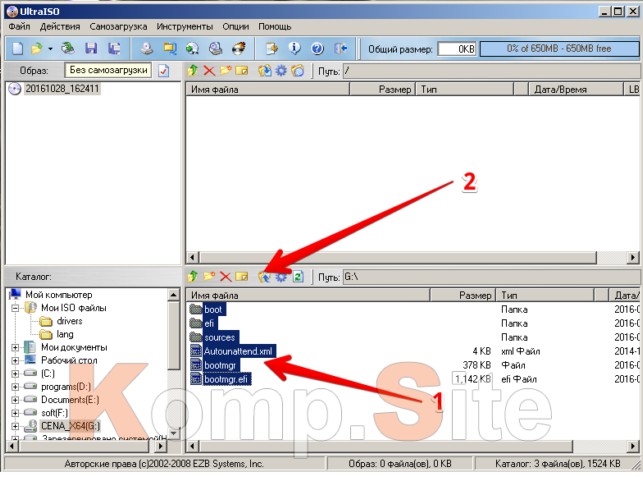Image resolution: width=643 pixels, height=477 pixels.
Task: Go up one level in catalog toolbar
Action: [192, 277]
